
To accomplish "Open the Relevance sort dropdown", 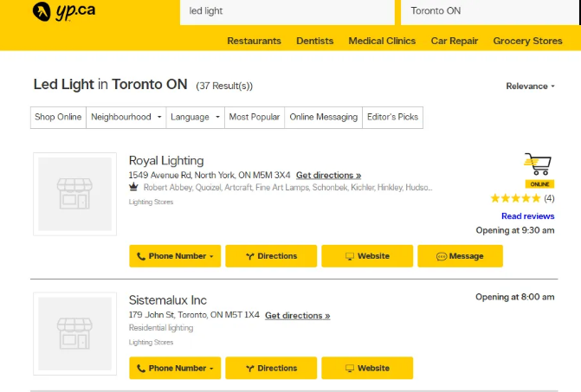I will coord(530,87).
